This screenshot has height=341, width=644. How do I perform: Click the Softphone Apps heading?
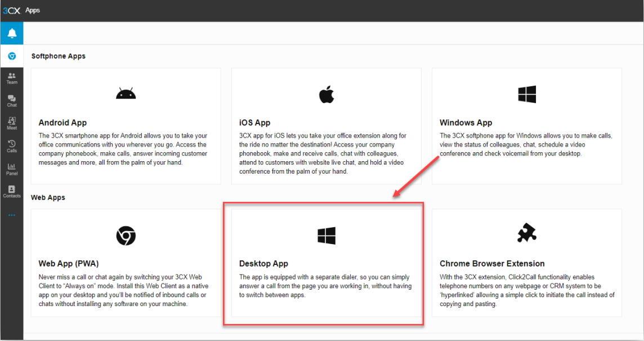pos(59,56)
